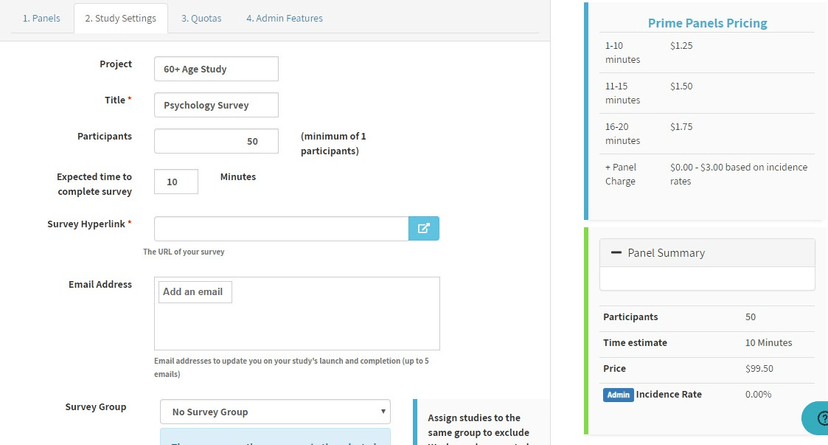Click the Prime Panels Pricing heading
Image resolution: width=828 pixels, height=445 pixels.
click(707, 23)
